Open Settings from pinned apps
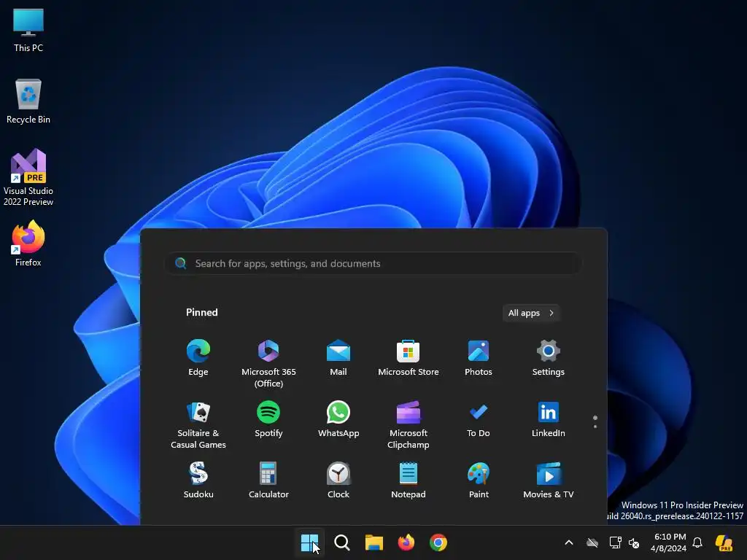 click(549, 358)
